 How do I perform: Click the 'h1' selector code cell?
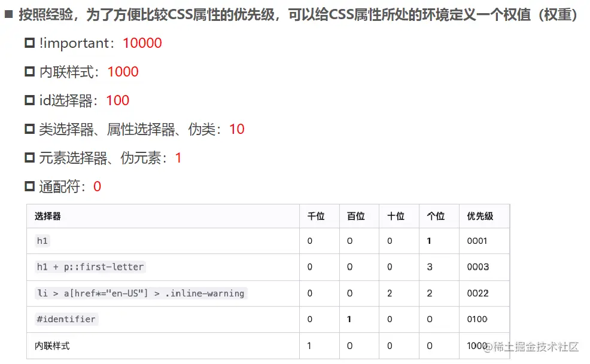pos(42,241)
